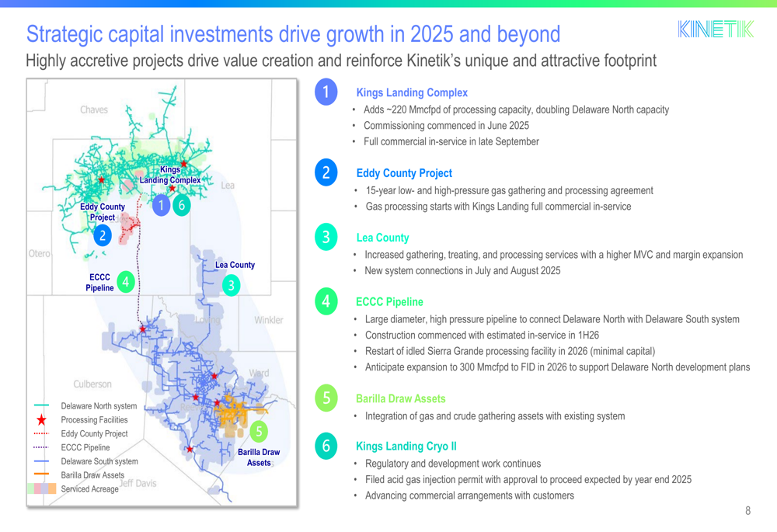Click the Lea label at the map's upper right
Screen dimensions: 777x532
228,186
